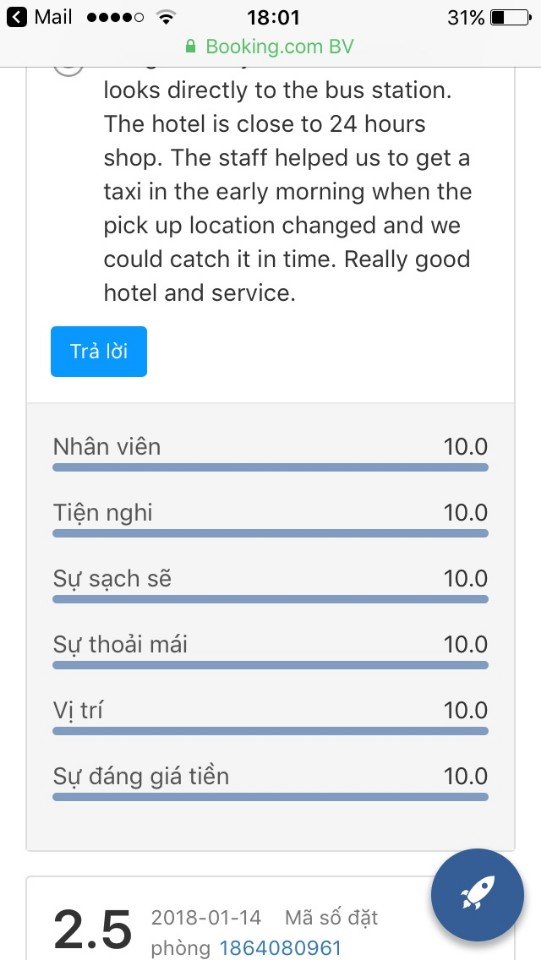
Task: Tap the Wi-Fi status icon
Action: click(x=165, y=18)
